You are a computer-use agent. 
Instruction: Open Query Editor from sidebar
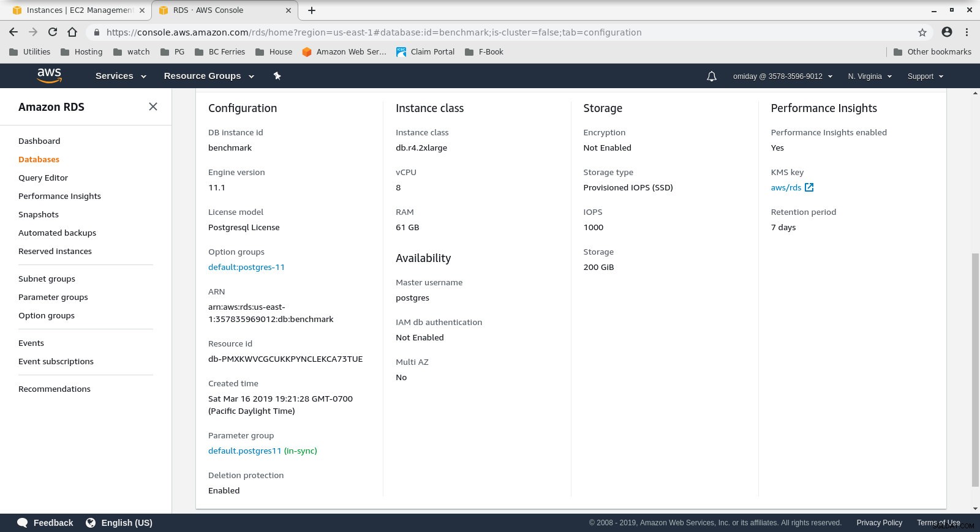[43, 178]
